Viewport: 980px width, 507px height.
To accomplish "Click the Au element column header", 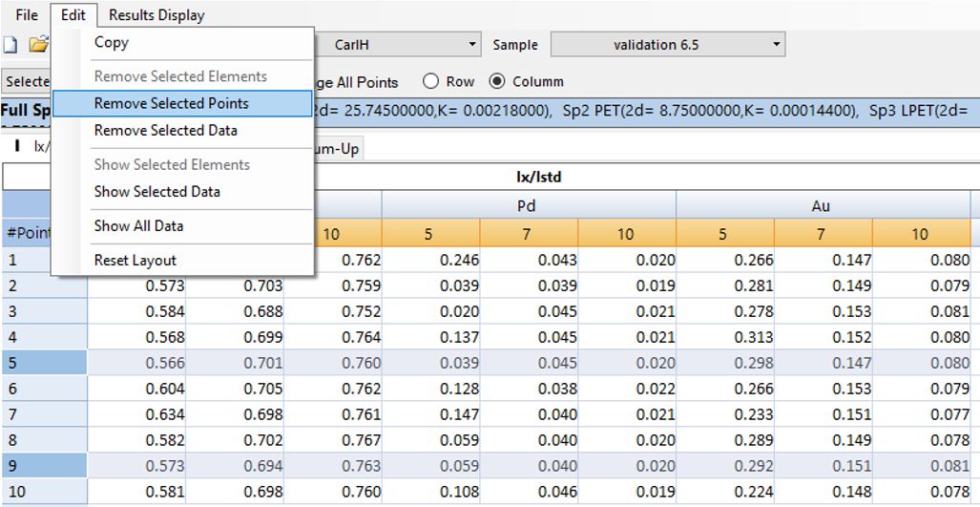I will point(823,205).
